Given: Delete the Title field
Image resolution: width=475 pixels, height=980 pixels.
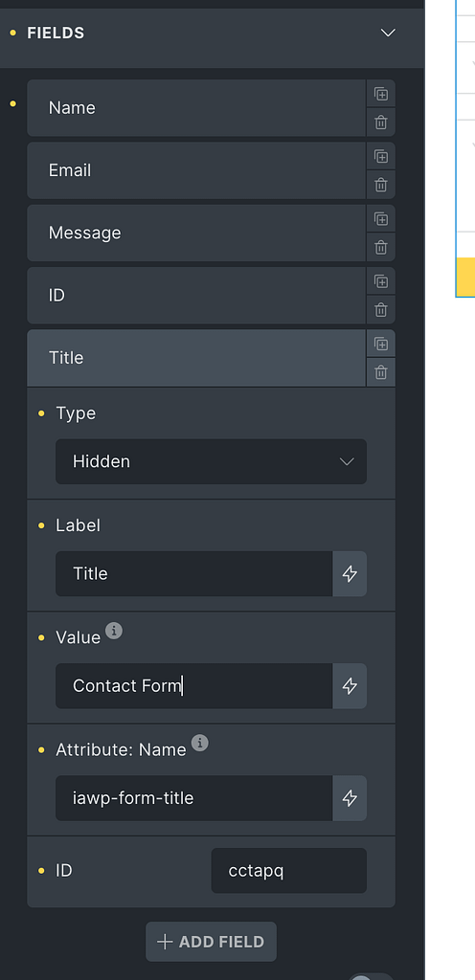Looking at the screenshot, I should pos(380,372).
